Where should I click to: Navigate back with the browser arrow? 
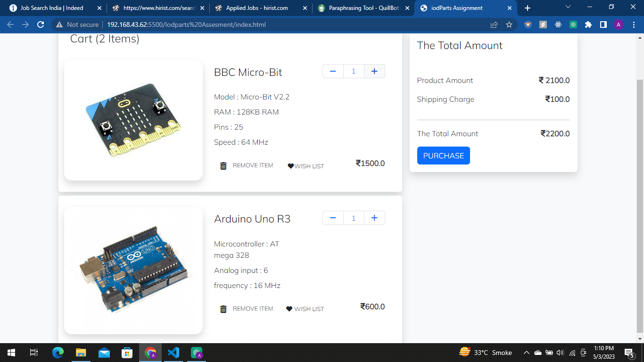pos(10,24)
